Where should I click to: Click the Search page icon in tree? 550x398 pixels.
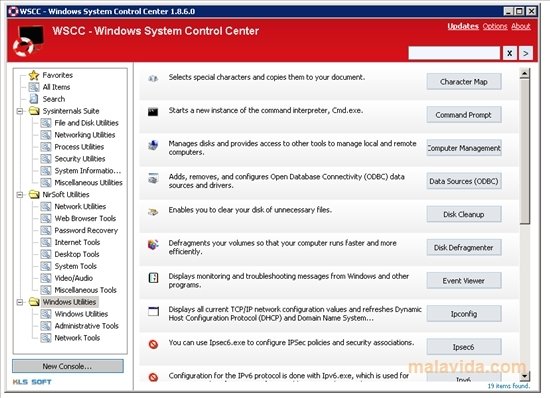coord(34,99)
